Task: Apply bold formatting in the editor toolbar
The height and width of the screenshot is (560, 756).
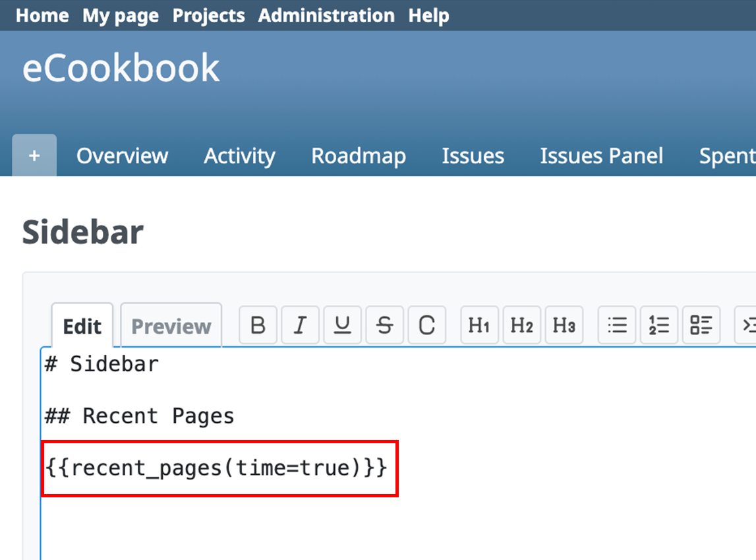Action: tap(258, 325)
